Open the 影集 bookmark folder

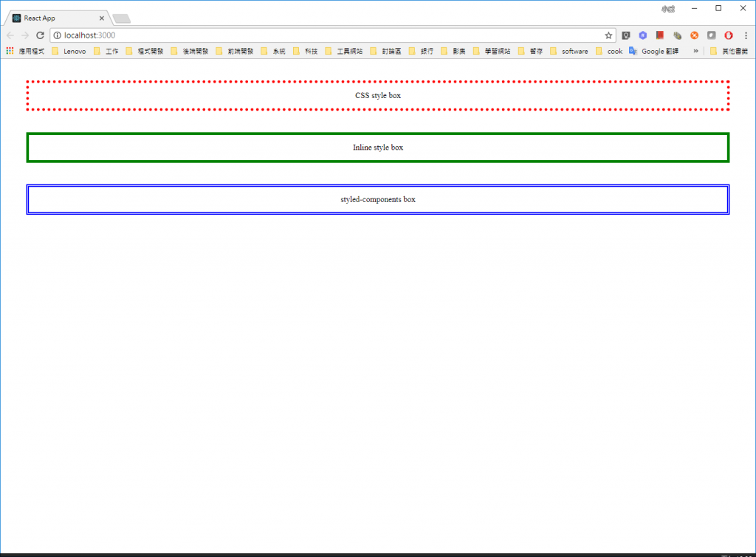(453, 51)
